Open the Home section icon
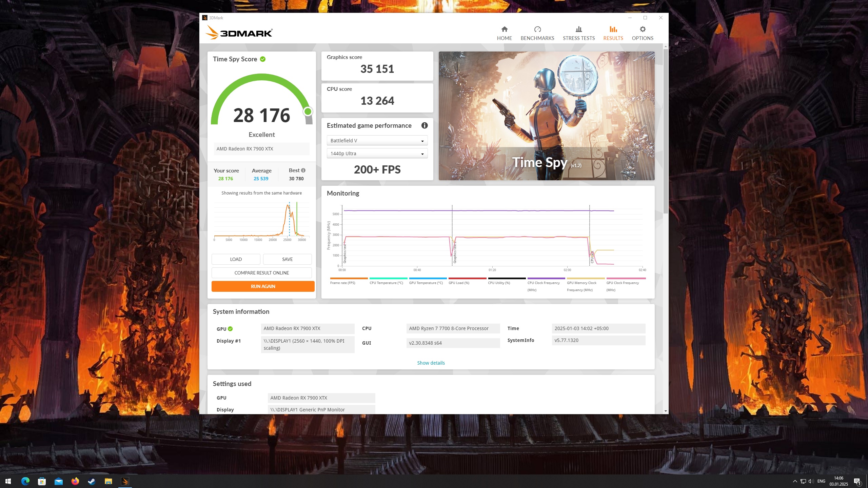Viewport: 868px width, 488px height. click(504, 29)
